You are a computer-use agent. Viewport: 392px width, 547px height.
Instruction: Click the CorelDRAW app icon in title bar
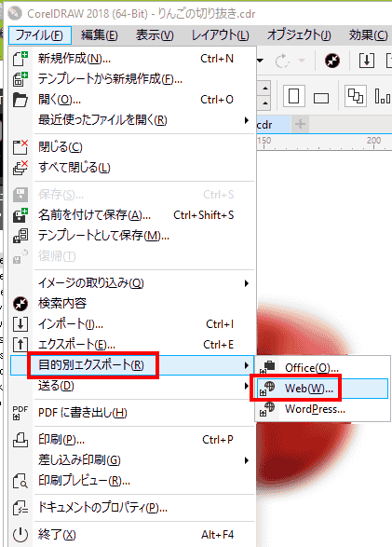pyautogui.click(x=15, y=13)
